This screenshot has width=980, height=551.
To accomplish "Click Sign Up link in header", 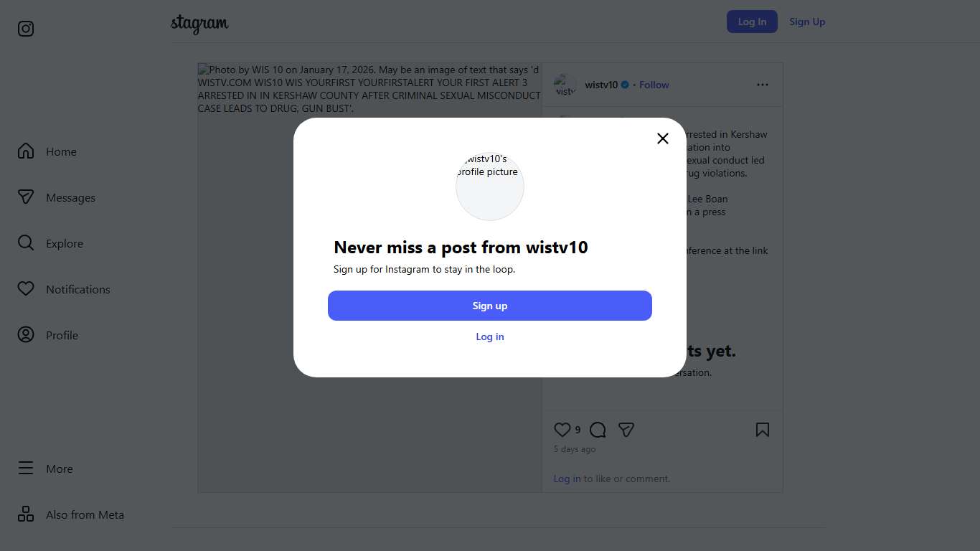I will [807, 22].
